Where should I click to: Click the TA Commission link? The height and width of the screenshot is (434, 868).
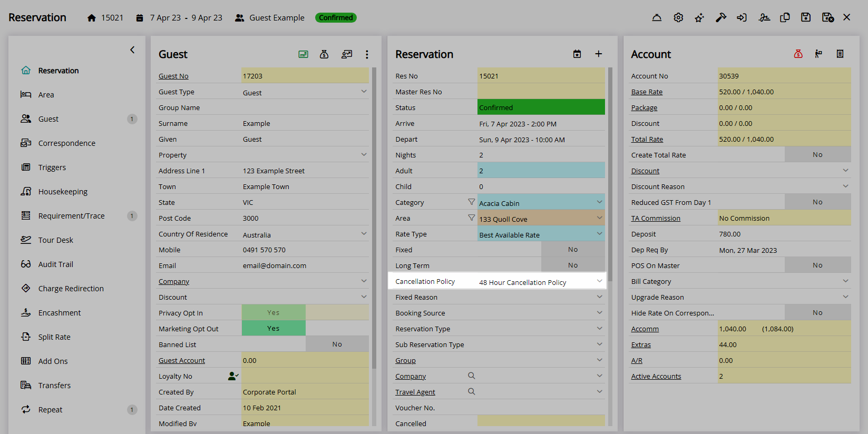656,218
